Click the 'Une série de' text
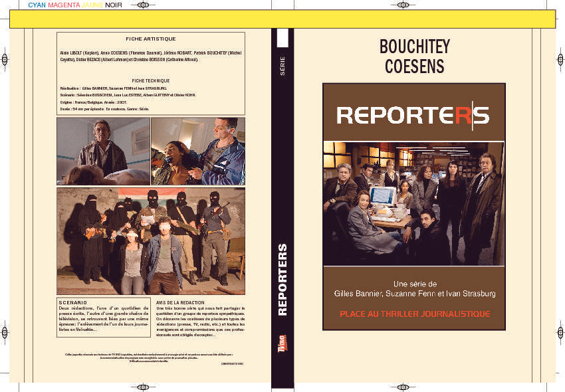Screen dimensions: 565x392 (415, 284)
